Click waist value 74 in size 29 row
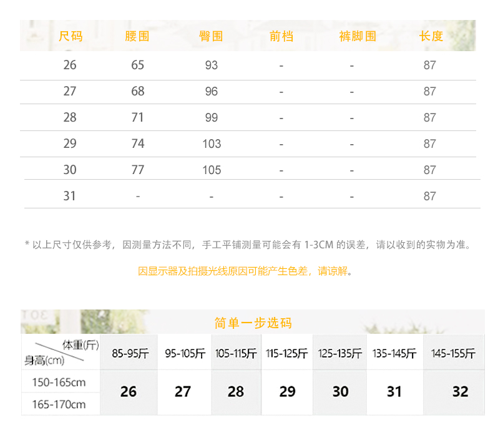The width and height of the screenshot is (493, 448). click(138, 144)
